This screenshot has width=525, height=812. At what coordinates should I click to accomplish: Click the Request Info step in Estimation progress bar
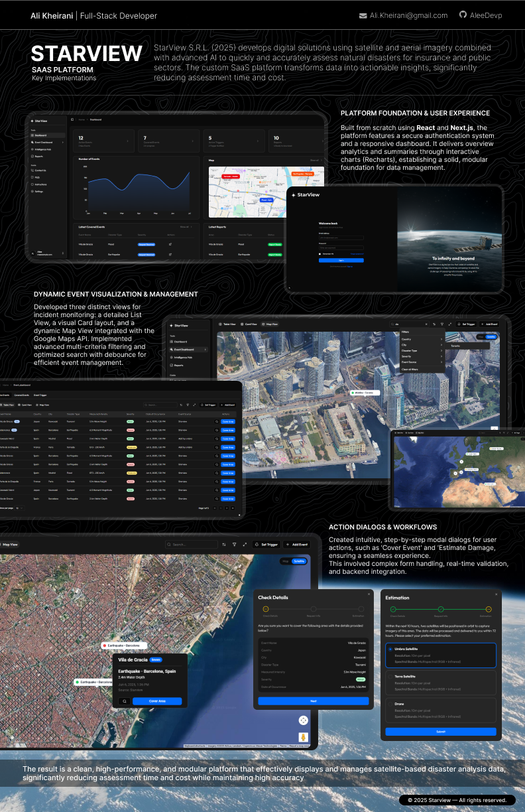(440, 608)
